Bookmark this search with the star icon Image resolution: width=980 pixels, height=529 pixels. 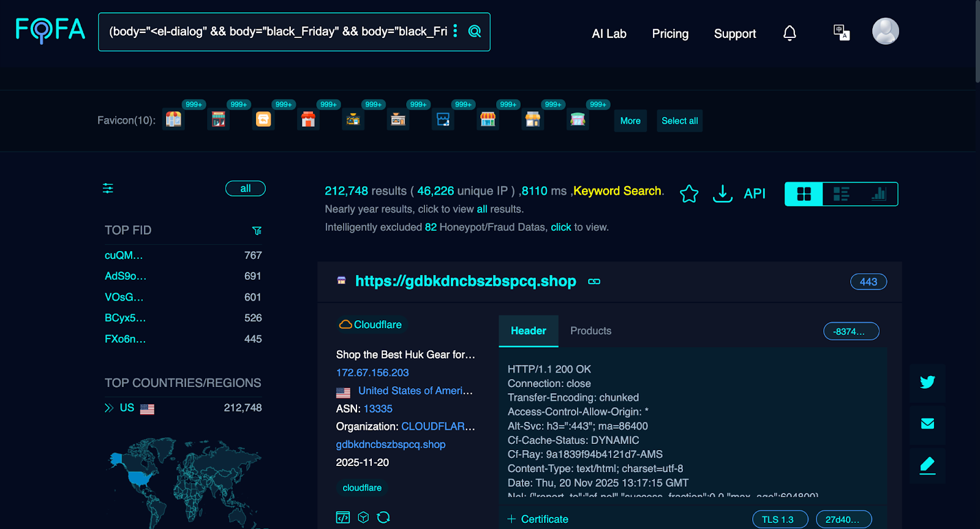click(x=689, y=194)
